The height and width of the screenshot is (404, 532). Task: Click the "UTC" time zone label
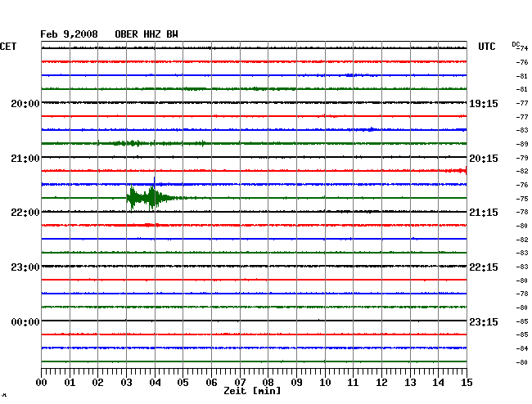[486, 47]
